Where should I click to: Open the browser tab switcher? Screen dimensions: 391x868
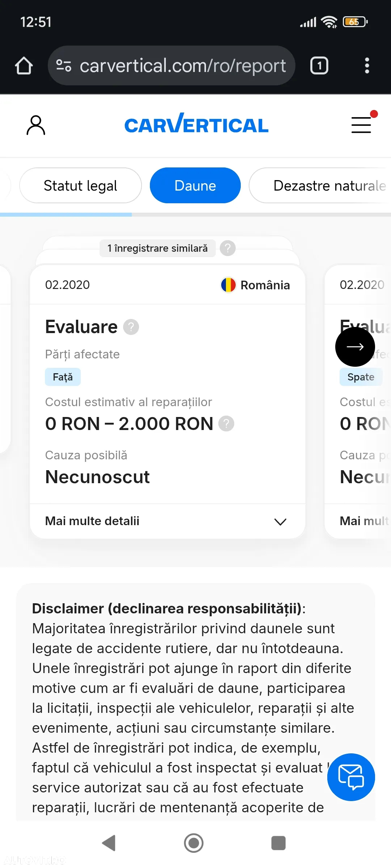pos(319,66)
